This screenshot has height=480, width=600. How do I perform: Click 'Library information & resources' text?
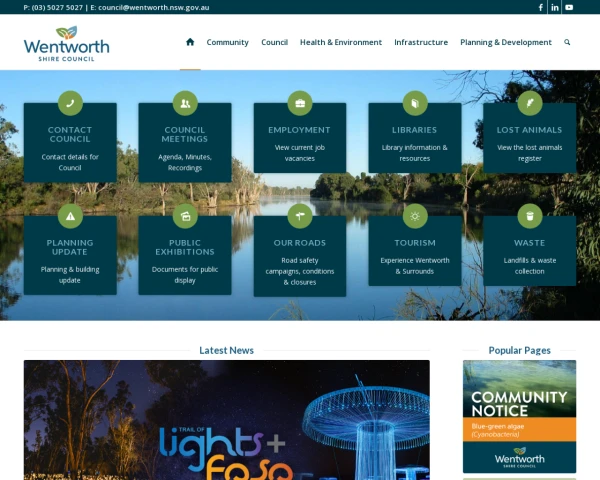coord(414,153)
